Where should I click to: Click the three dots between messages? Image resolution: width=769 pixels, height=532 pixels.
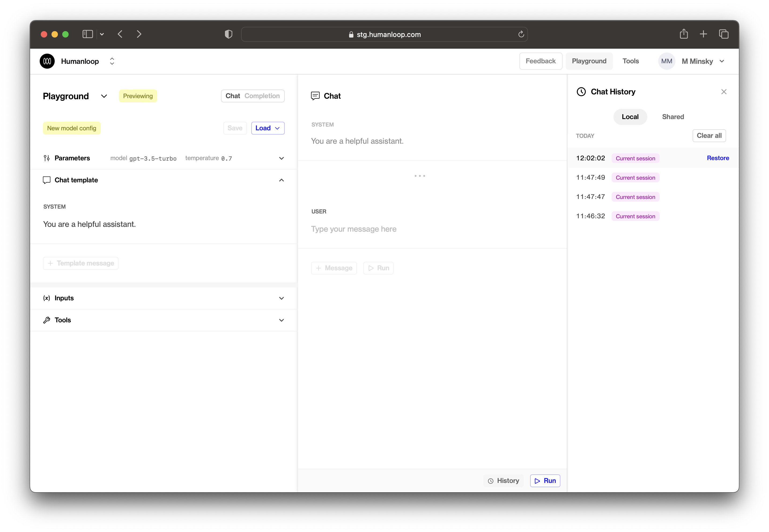coord(420,176)
